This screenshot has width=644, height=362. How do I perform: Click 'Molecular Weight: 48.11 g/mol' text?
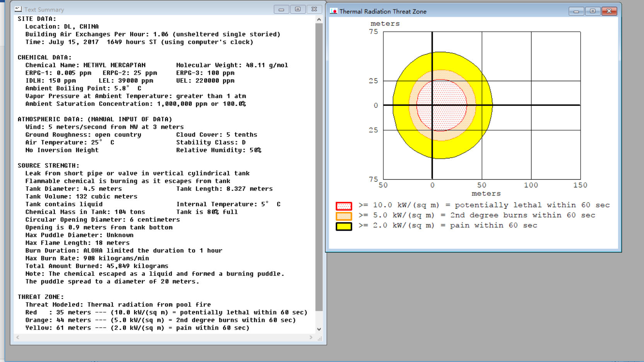(x=232, y=65)
